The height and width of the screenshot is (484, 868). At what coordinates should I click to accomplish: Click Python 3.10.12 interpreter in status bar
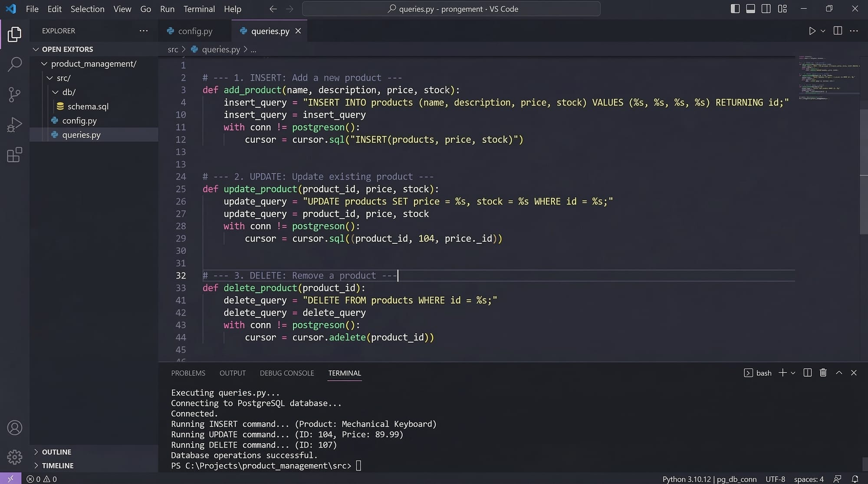pos(686,479)
